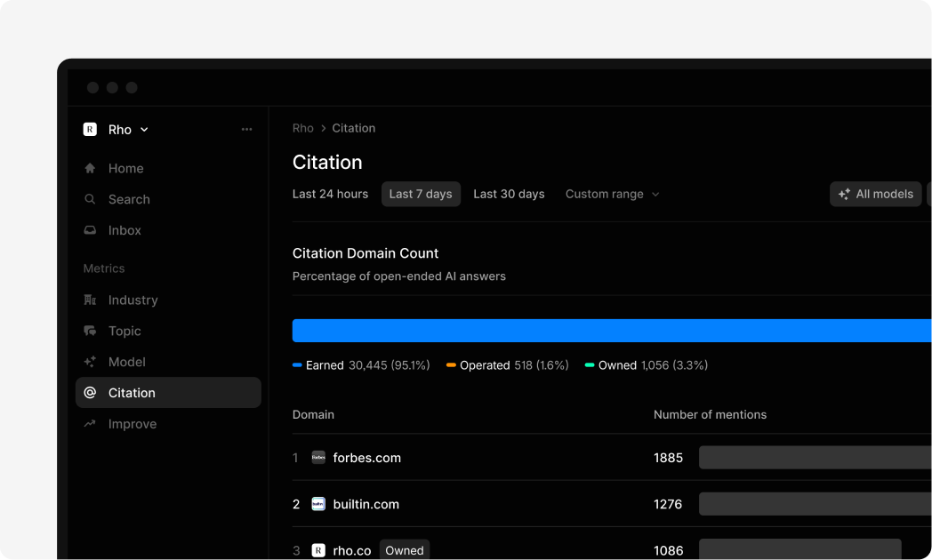
Task: Click the 1885 mentions value
Action: pos(668,458)
